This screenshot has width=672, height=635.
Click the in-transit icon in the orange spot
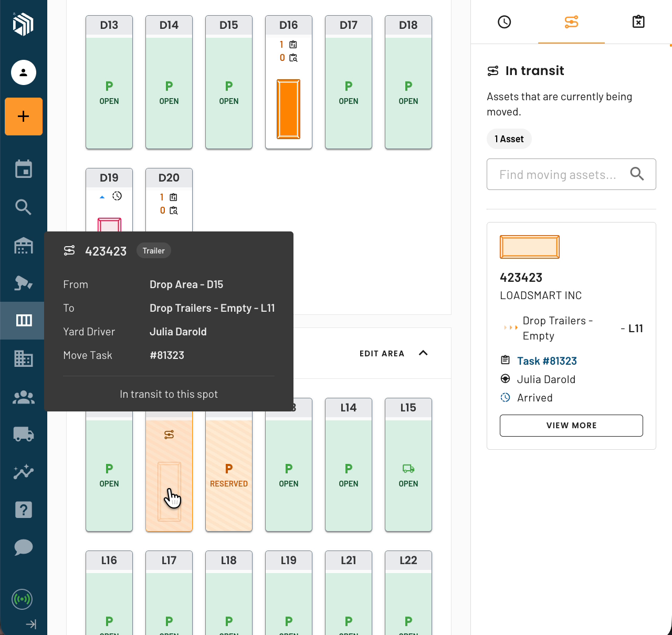point(169,435)
